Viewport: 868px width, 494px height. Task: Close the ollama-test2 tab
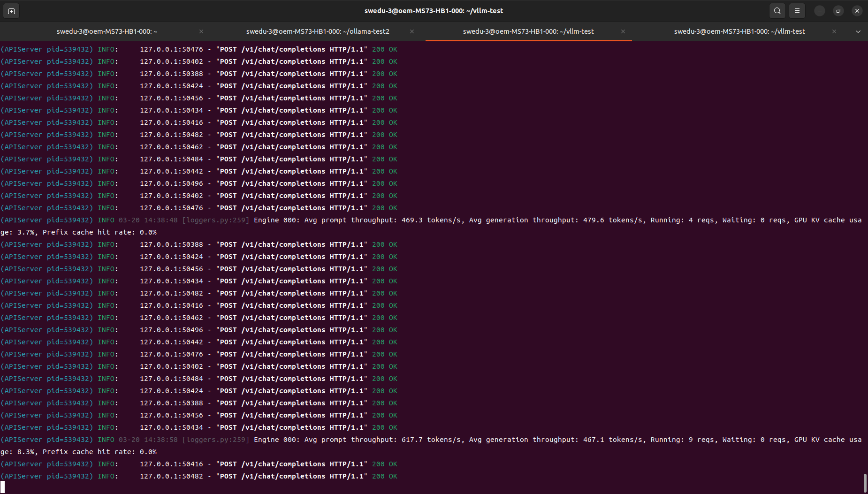(412, 31)
